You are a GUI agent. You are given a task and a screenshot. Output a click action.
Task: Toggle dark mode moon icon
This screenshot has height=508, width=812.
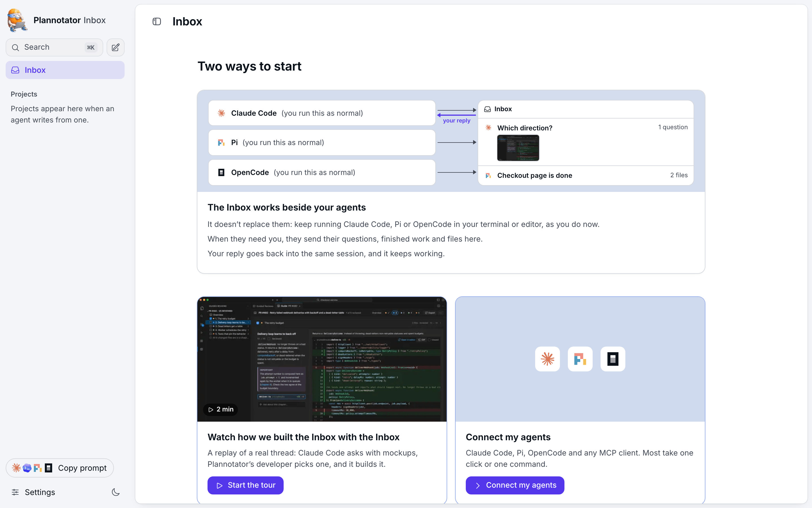(x=115, y=492)
